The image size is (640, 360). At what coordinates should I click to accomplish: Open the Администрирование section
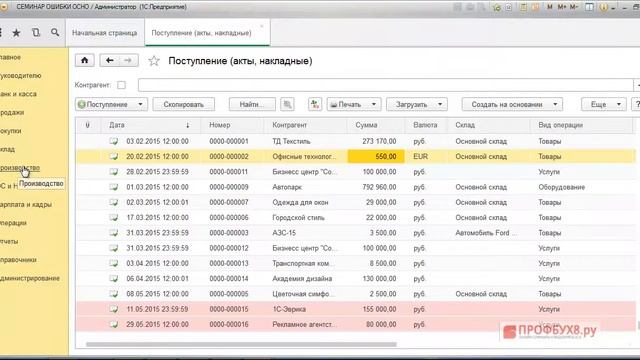pos(30,278)
